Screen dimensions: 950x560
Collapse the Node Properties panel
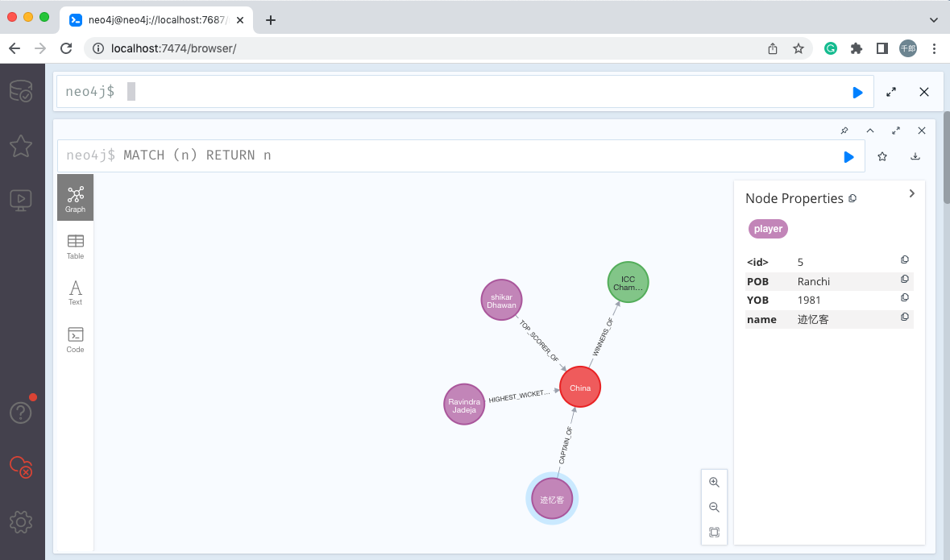click(x=912, y=193)
